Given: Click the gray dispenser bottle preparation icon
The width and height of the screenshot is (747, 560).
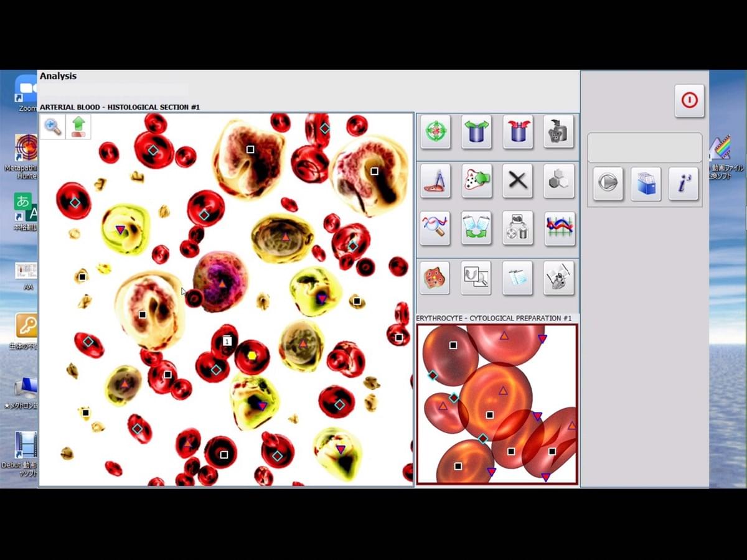Looking at the screenshot, I should [558, 132].
